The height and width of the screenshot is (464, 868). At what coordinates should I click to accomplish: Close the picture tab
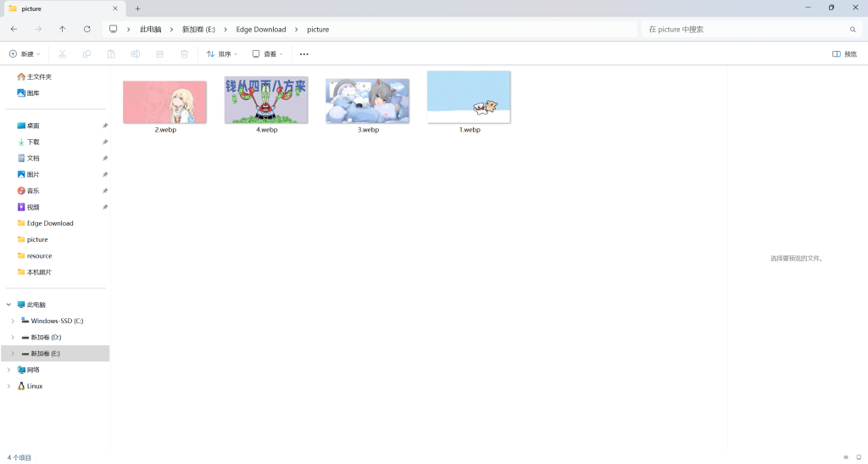coord(115,8)
